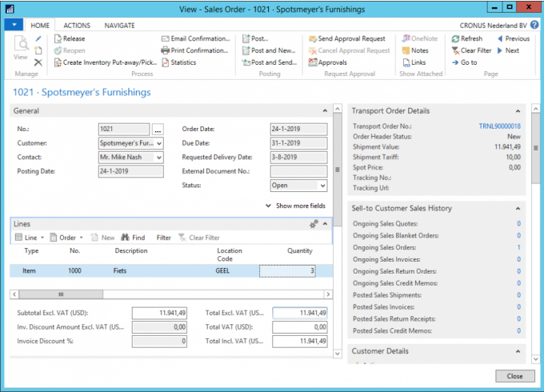The width and height of the screenshot is (544, 392).
Task: Click the Refresh icon in Page group
Action: (455, 38)
